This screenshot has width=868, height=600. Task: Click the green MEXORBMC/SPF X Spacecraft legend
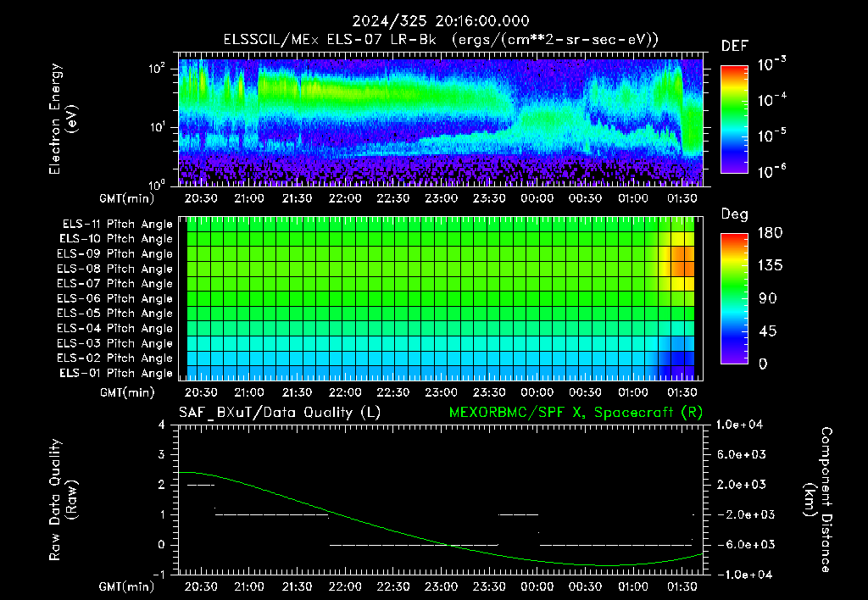[x=576, y=413]
